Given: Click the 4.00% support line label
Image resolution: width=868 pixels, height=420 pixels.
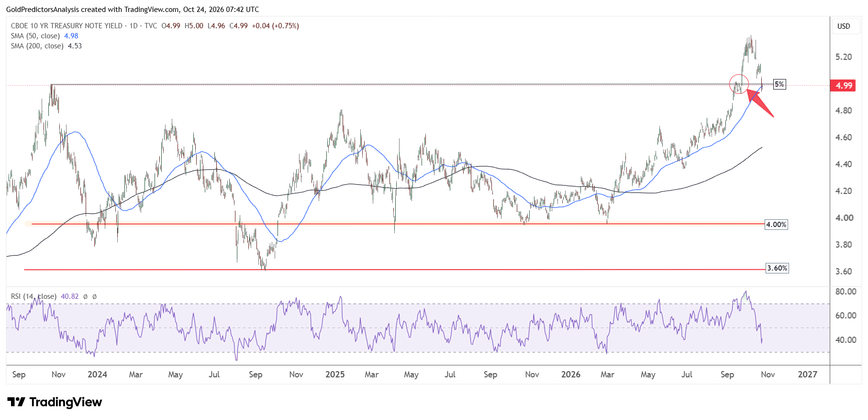Looking at the screenshot, I should click(x=776, y=225).
